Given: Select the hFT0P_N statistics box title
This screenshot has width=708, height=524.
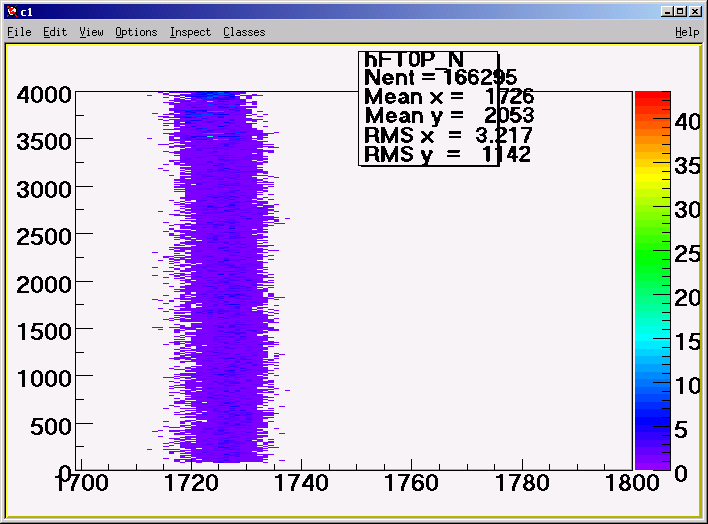Looking at the screenshot, I should pyautogui.click(x=414, y=60).
